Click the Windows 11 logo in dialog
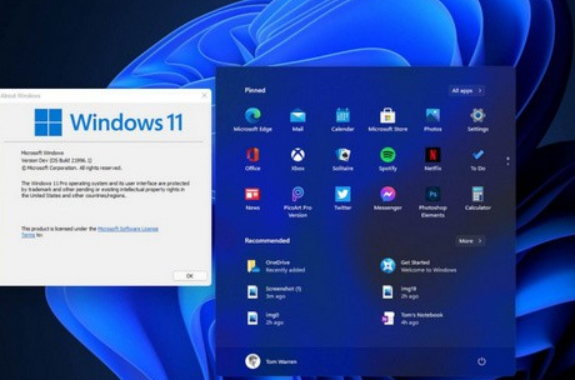Screen dimensions: 575x380 pos(109,122)
